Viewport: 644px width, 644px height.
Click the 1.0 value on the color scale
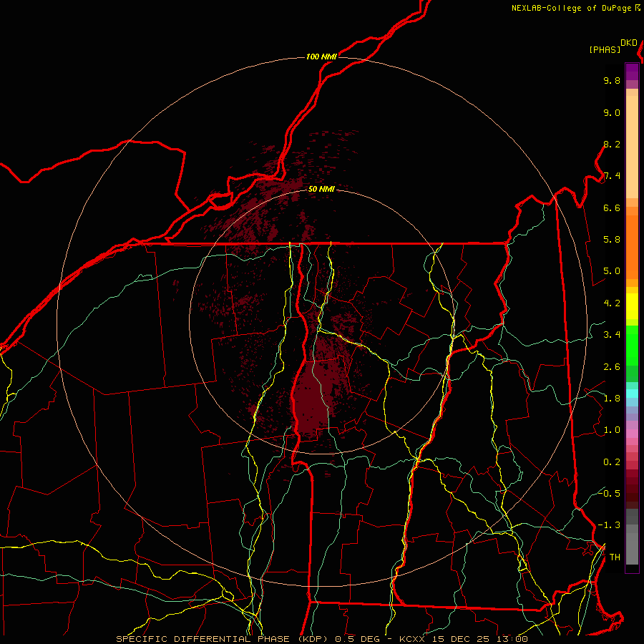[612, 430]
